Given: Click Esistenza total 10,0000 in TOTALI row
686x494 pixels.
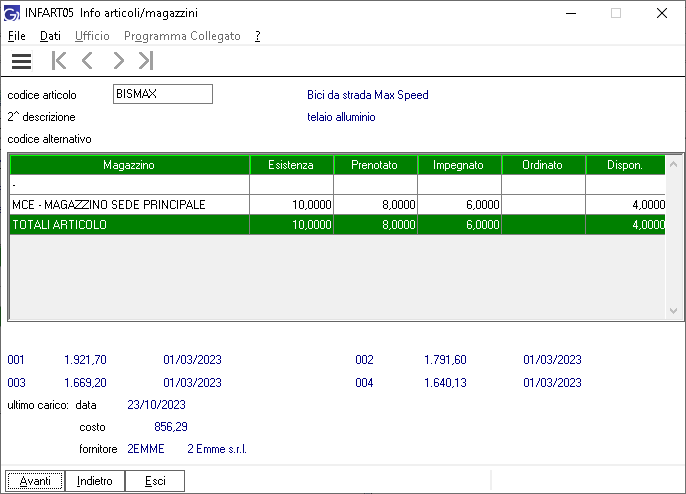Looking at the screenshot, I should pyautogui.click(x=312, y=225).
